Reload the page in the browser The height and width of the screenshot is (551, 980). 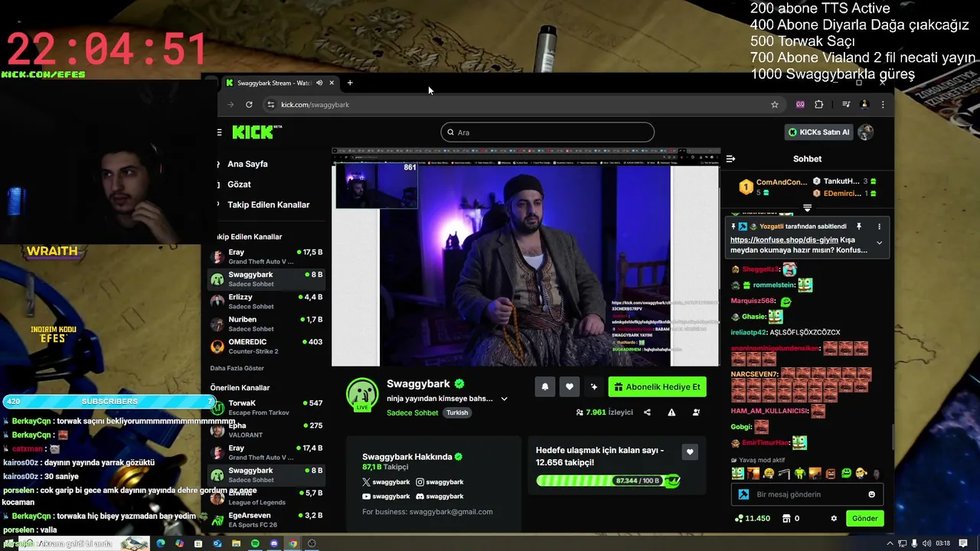[249, 104]
